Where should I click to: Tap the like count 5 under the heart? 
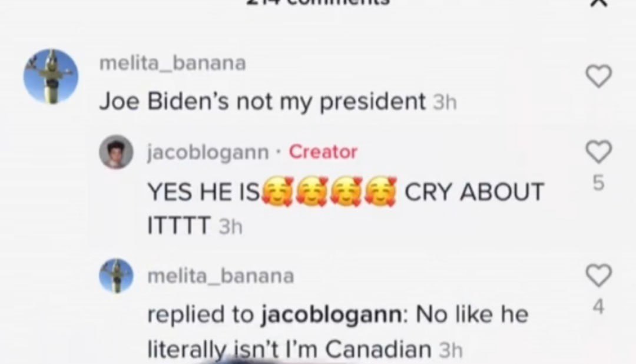coord(599,183)
